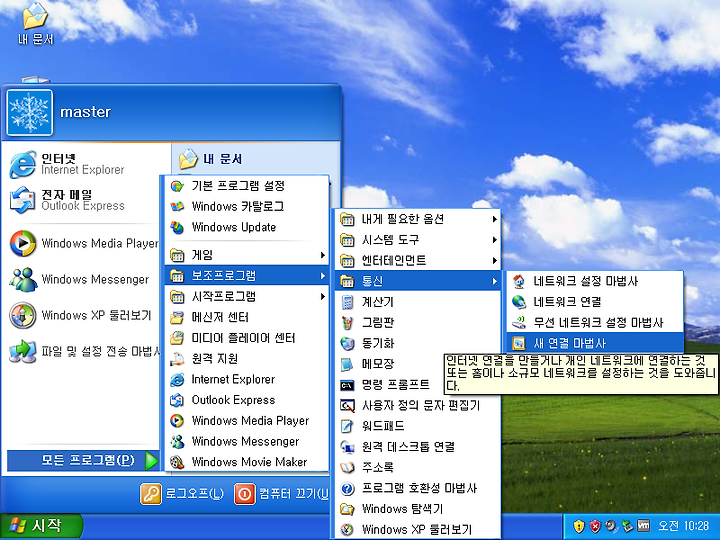The width and height of the screenshot is (720, 540).
Task: Open 우선 네트워크 설정 마법사
Action: pyautogui.click(x=595, y=322)
